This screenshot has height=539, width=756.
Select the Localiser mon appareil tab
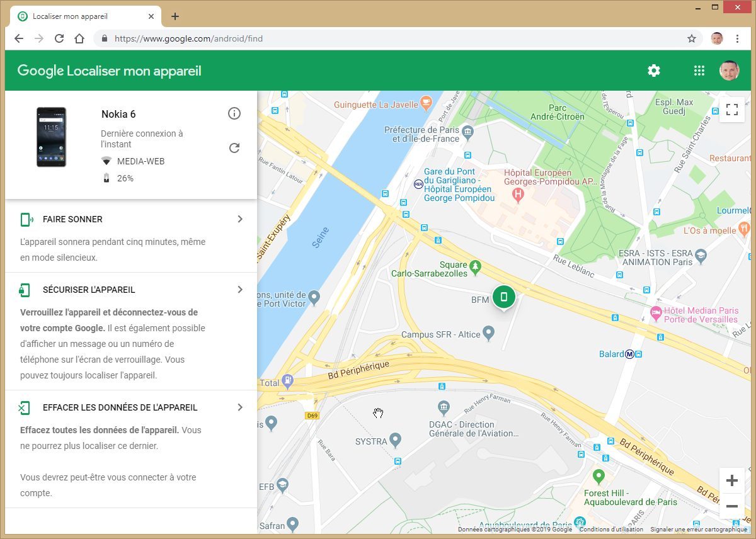85,16
